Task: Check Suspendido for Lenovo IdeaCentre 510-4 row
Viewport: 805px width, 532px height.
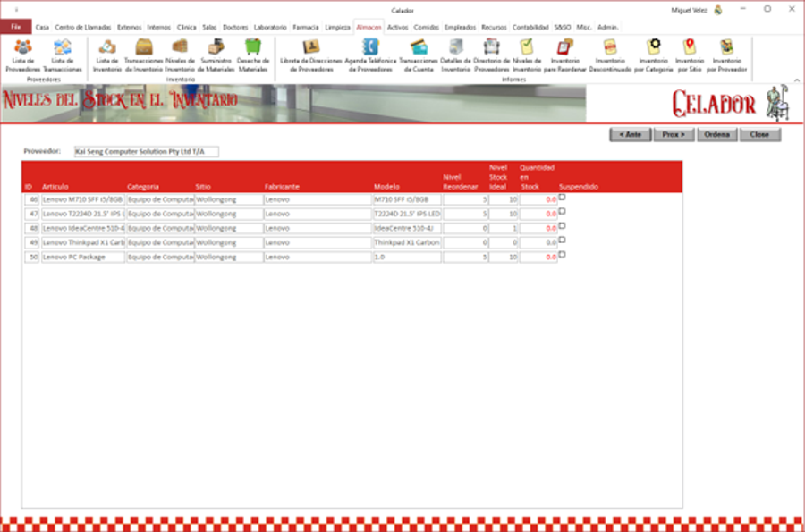Action: coord(562,226)
